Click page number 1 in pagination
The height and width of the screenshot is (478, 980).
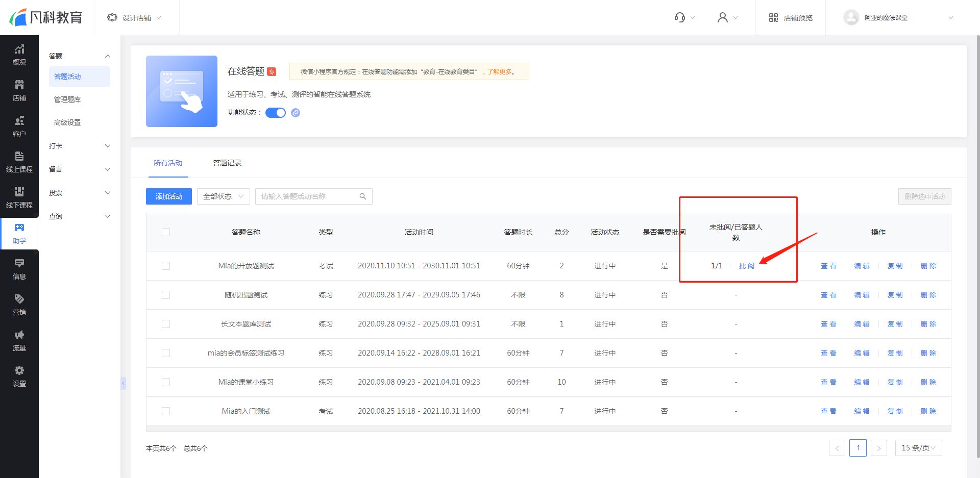pyautogui.click(x=858, y=448)
